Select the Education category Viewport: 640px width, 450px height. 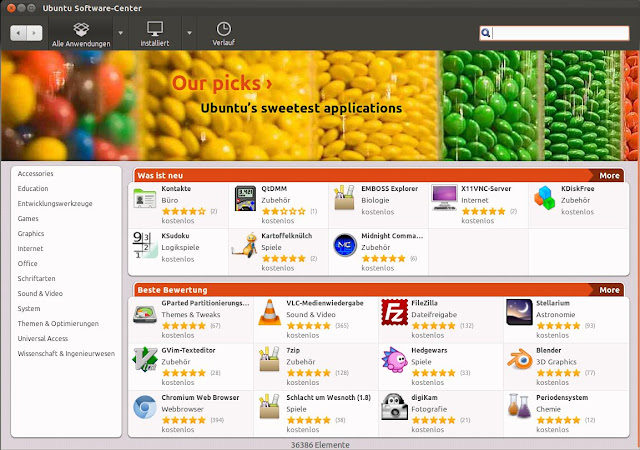(x=33, y=189)
